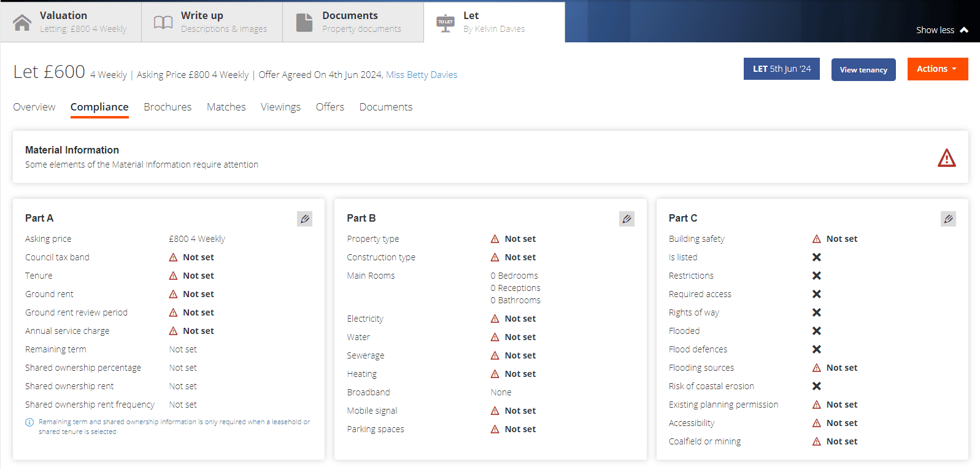Switch to the Offers tab
Image resolution: width=980 pixels, height=469 pixels.
click(x=330, y=107)
